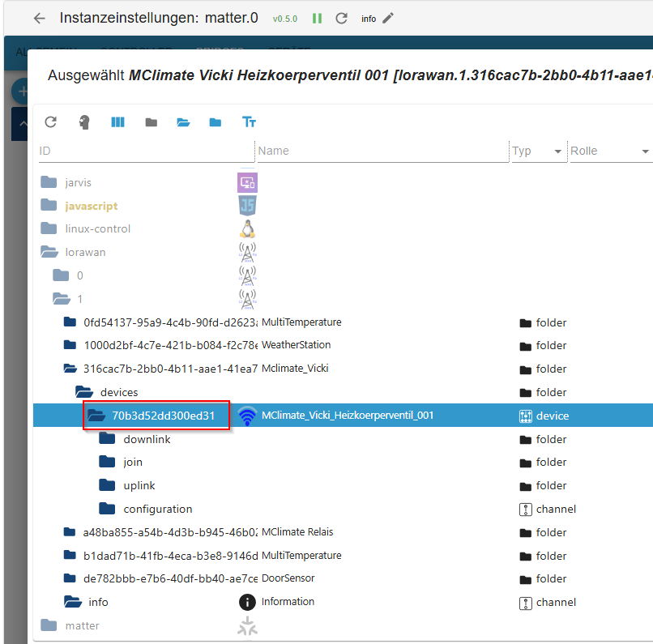Collapse the lorawan folder

click(x=49, y=252)
